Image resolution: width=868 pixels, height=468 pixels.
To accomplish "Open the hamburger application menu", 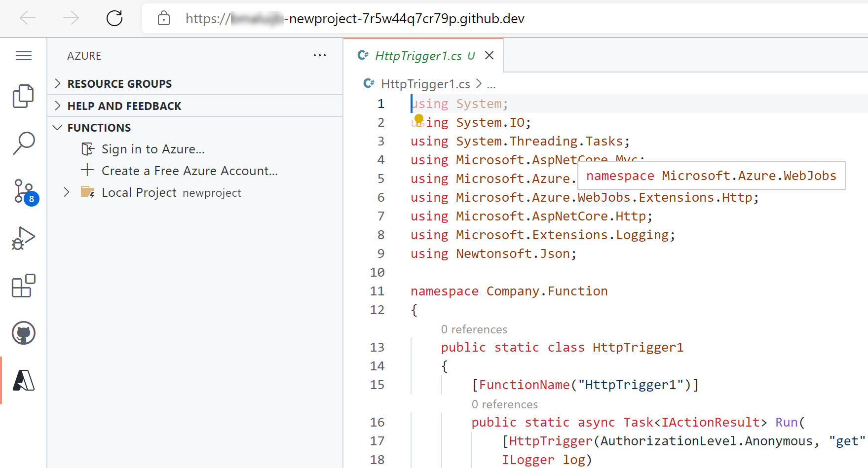I will click(24, 56).
